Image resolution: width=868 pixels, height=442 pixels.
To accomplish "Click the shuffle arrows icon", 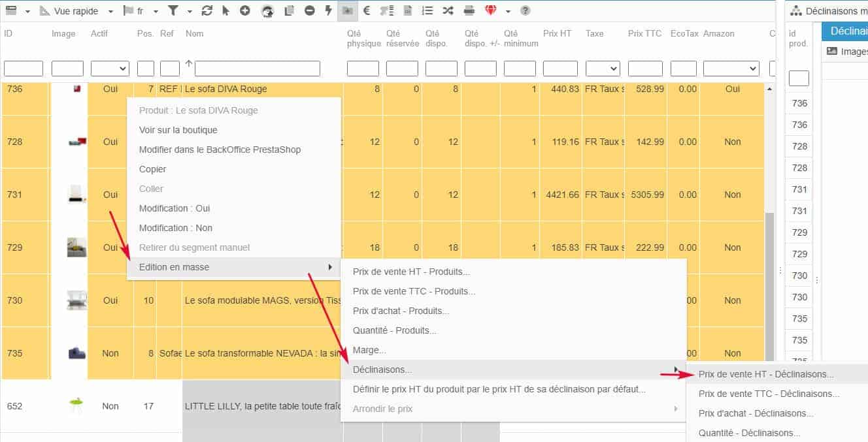I will tap(448, 10).
